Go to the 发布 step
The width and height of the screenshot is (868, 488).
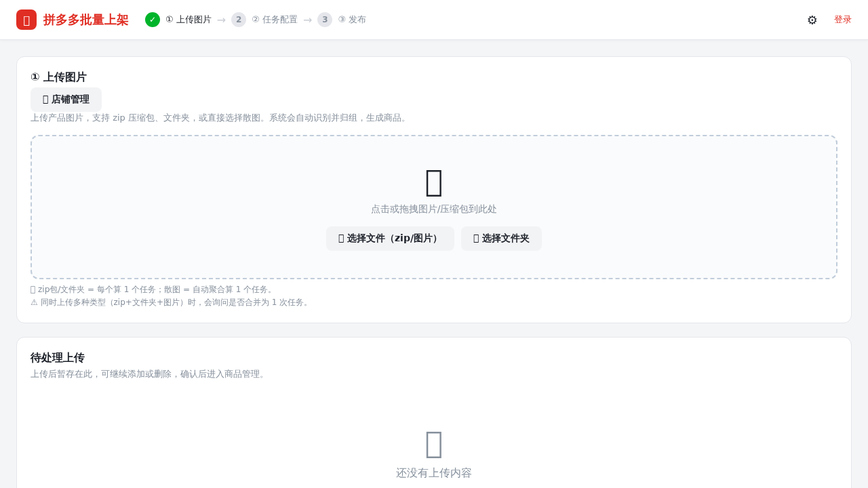352,20
